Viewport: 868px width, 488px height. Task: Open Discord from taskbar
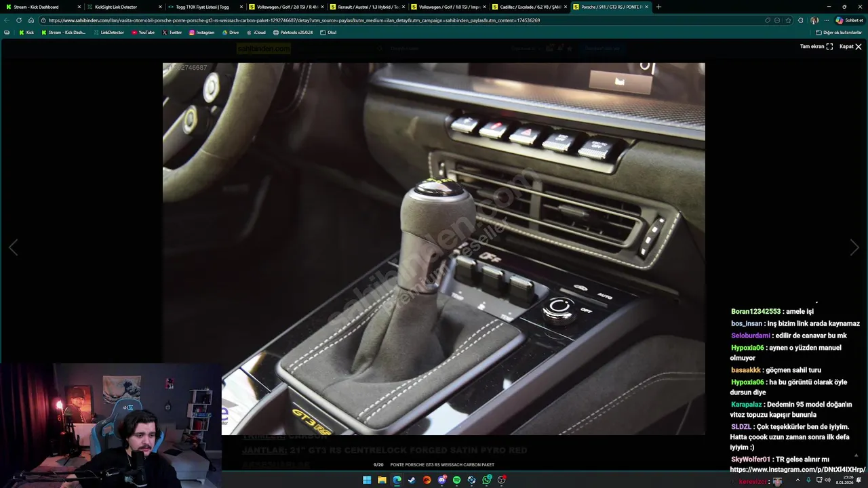[441, 480]
